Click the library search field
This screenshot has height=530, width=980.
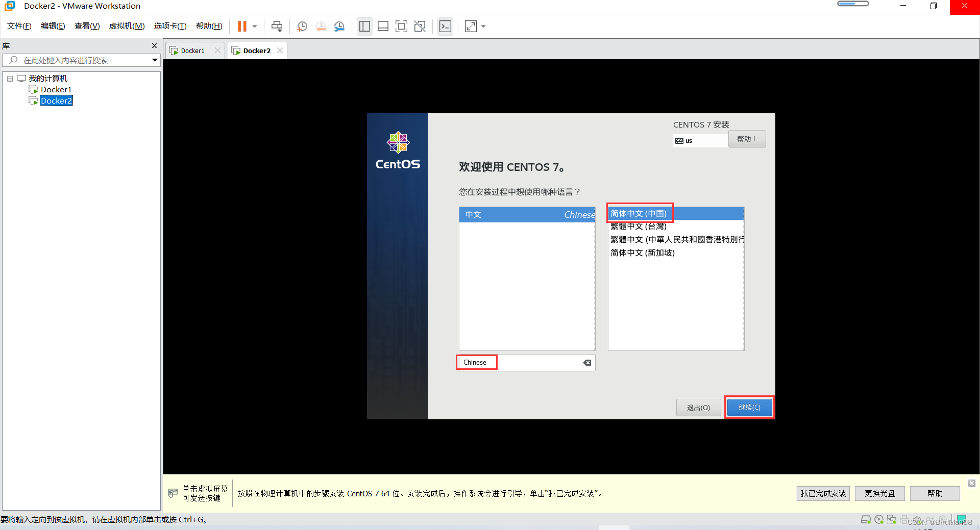[x=77, y=60]
